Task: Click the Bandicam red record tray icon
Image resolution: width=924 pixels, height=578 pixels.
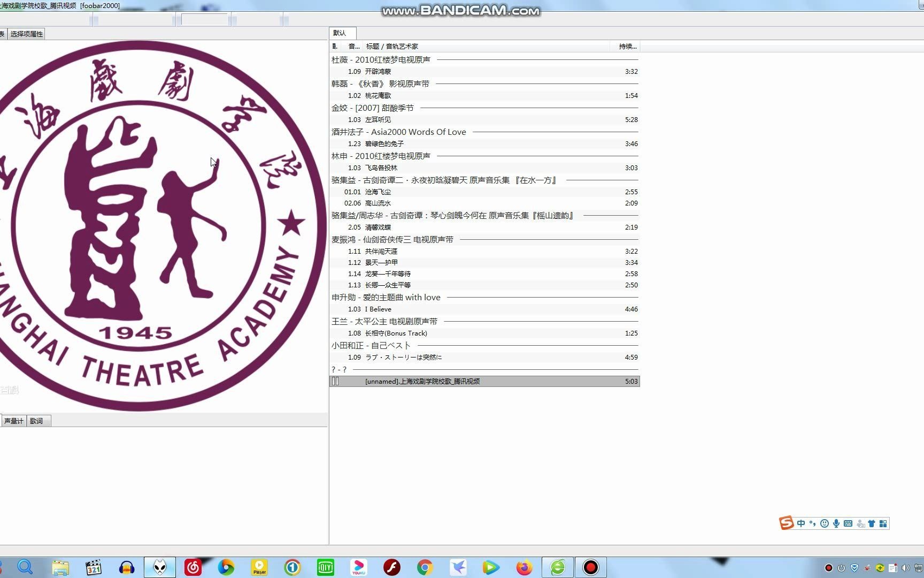Action: click(829, 568)
